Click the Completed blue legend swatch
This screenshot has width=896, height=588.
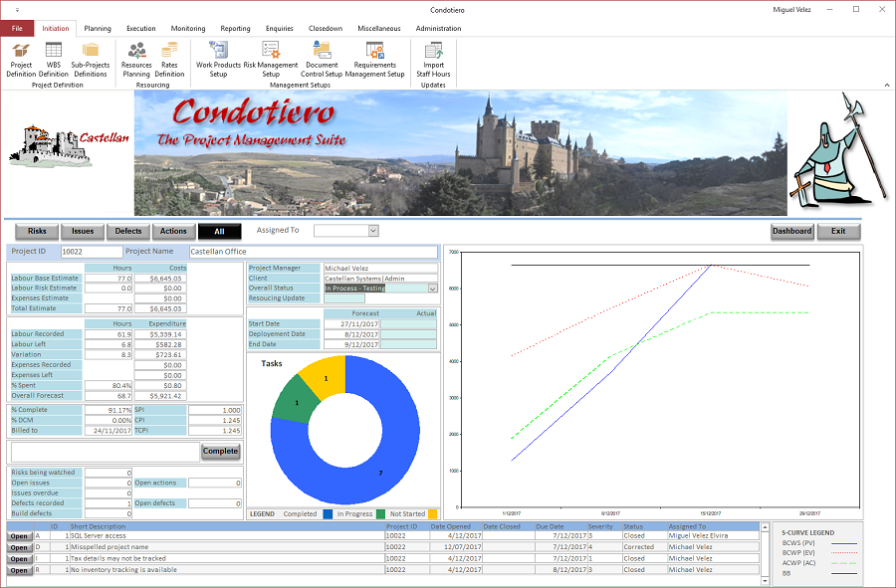point(328,513)
